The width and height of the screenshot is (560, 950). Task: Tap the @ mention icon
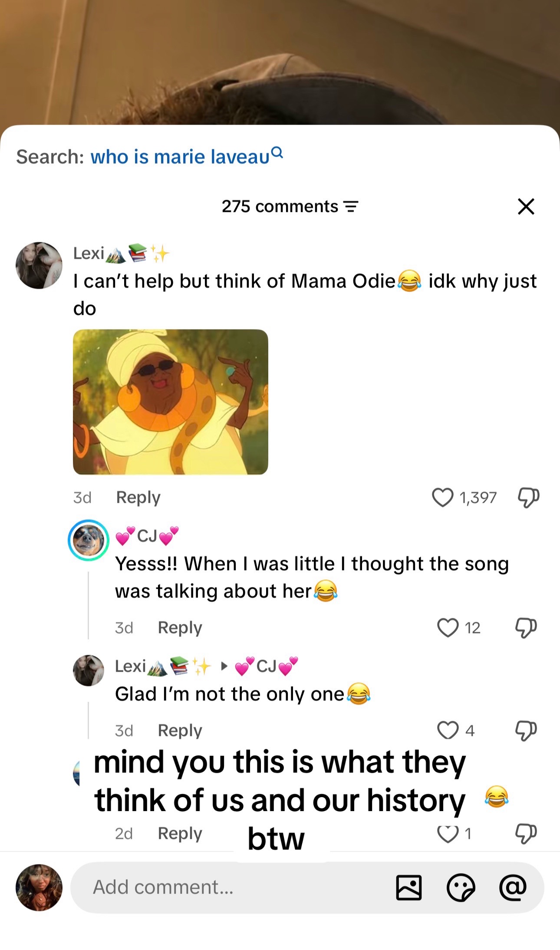pos(513,887)
